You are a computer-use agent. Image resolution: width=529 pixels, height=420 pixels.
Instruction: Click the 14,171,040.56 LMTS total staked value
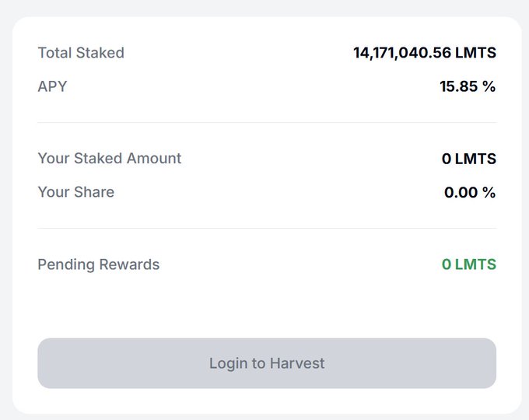pos(424,53)
